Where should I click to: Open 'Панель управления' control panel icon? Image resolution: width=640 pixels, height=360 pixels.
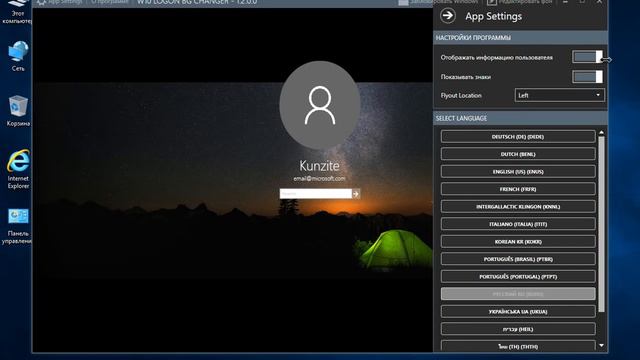click(17, 226)
